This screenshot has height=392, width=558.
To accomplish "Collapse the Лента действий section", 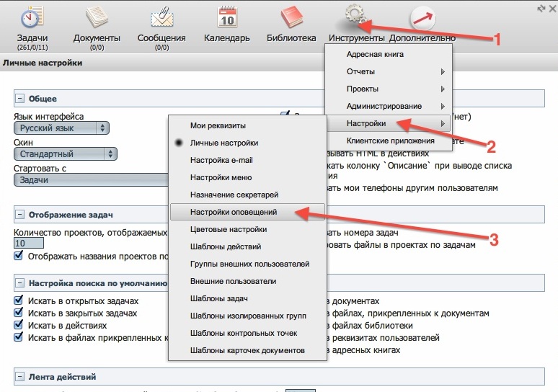I will pos(19,377).
